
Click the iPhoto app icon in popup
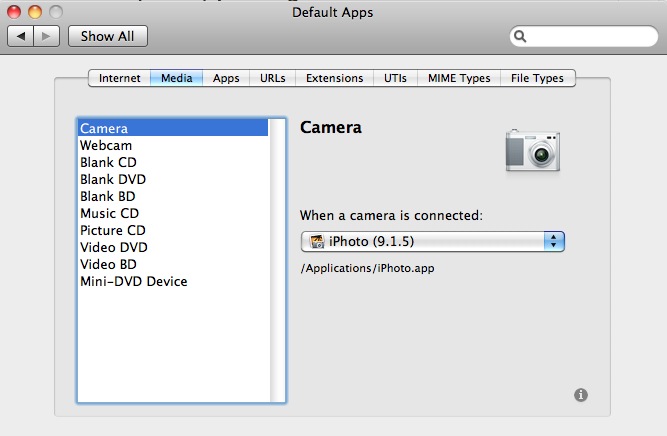(318, 241)
